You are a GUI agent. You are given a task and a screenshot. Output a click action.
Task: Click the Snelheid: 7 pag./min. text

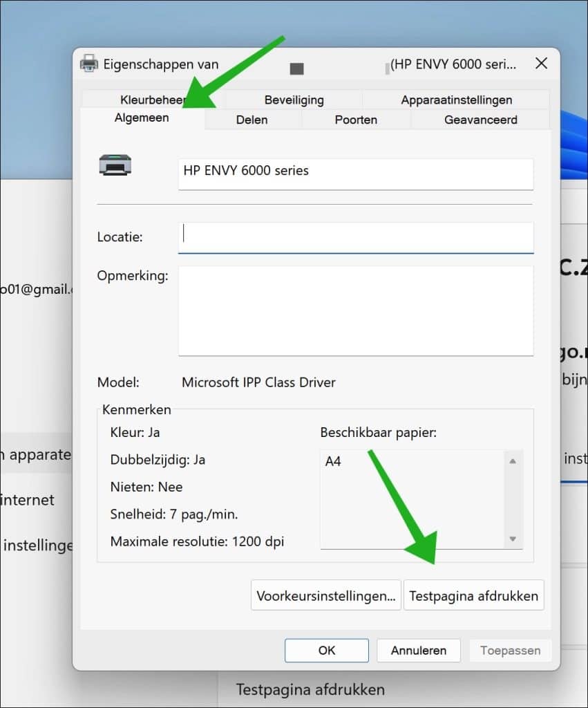coord(173,514)
